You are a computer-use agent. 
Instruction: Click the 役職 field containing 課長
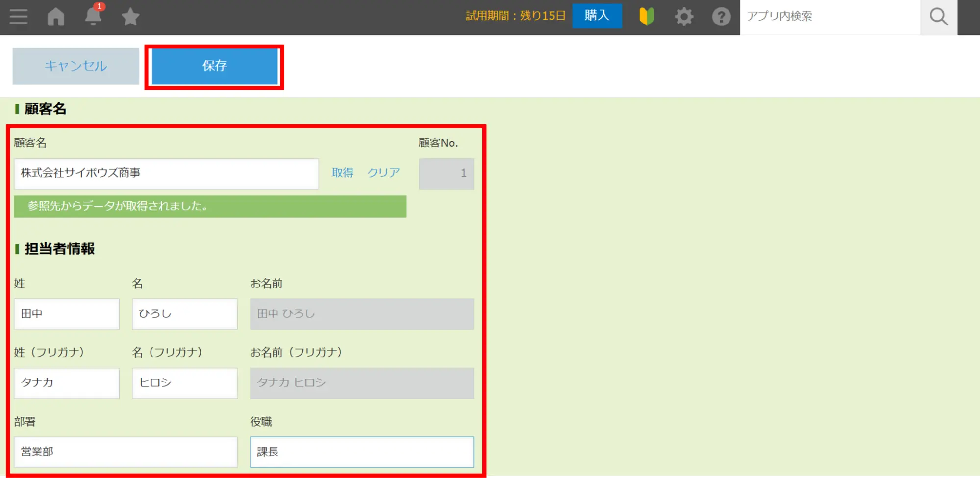pyautogui.click(x=362, y=452)
